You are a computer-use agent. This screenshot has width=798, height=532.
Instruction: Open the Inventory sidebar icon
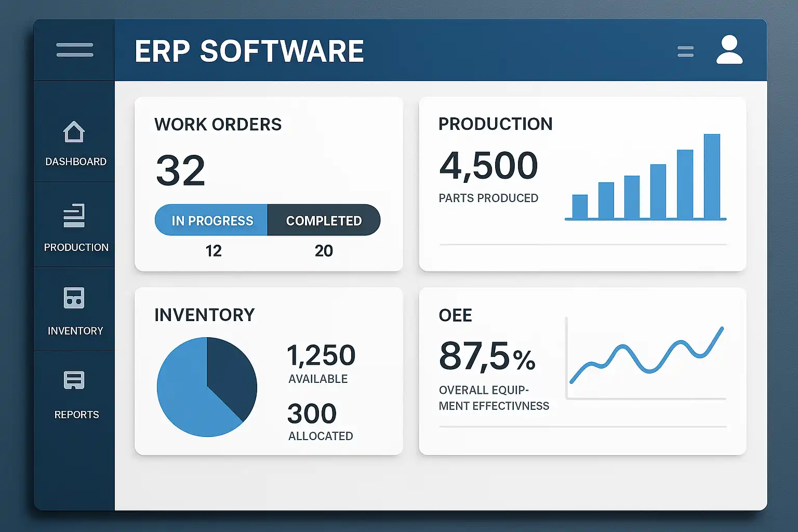pos(74,298)
